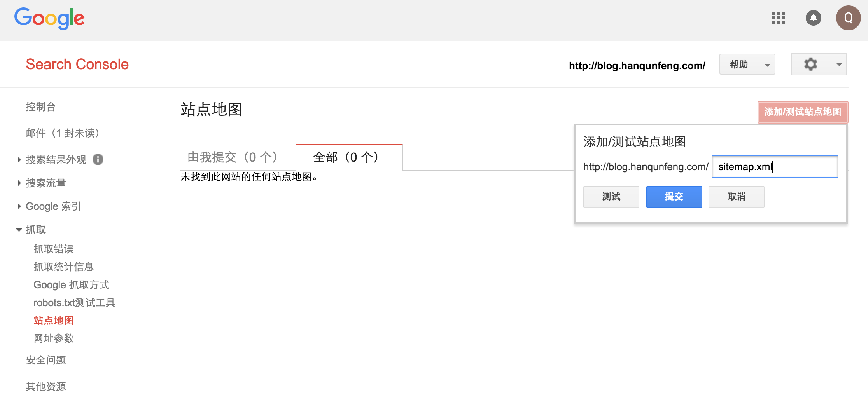Open the account avatar with letter Q

click(848, 18)
